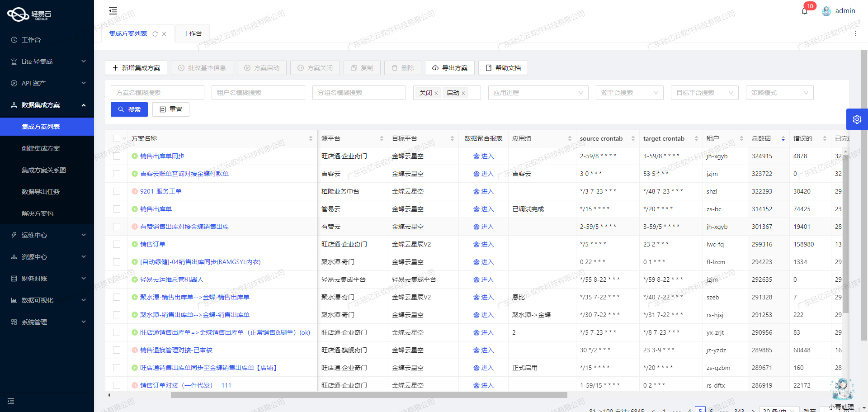Open 数据导出任务 in sidebar
Image resolution: width=868 pixels, height=412 pixels.
pyautogui.click(x=47, y=192)
